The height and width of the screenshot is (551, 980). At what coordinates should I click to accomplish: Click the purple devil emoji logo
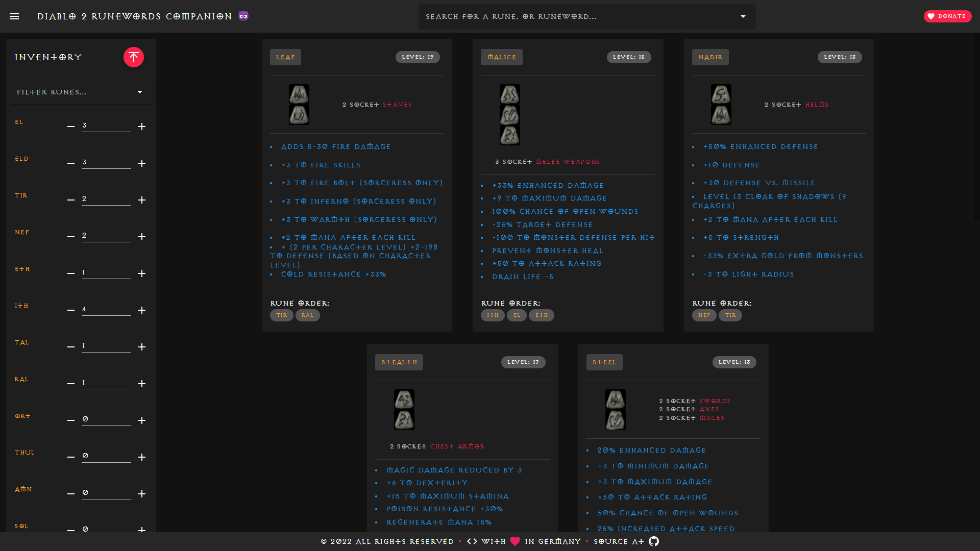point(243,16)
